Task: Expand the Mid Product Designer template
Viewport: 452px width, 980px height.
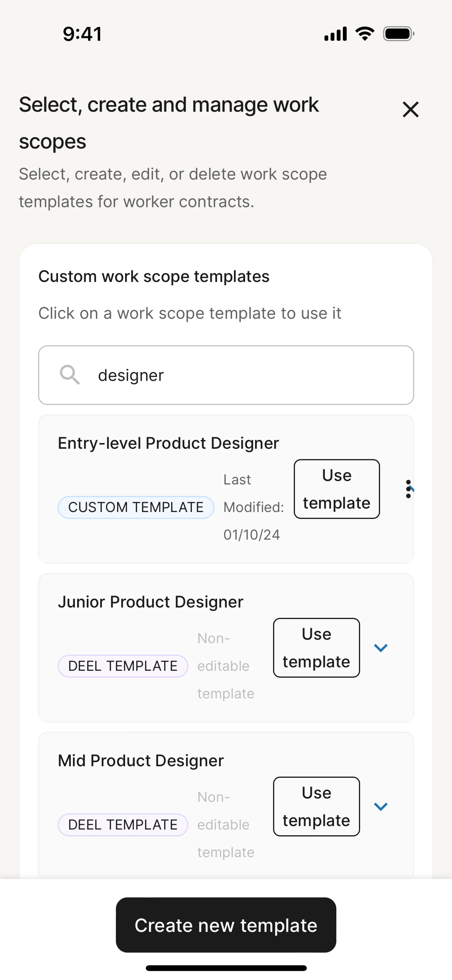Action: (x=380, y=806)
